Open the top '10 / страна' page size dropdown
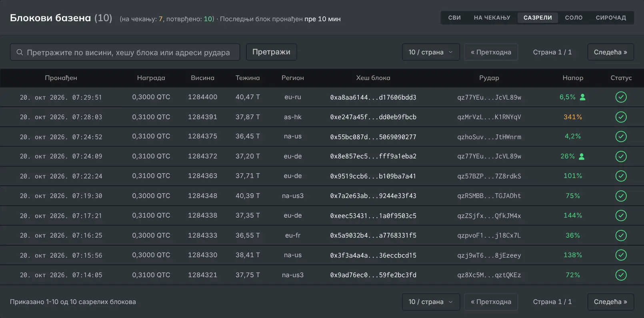This screenshot has height=318, width=644. pos(431,52)
